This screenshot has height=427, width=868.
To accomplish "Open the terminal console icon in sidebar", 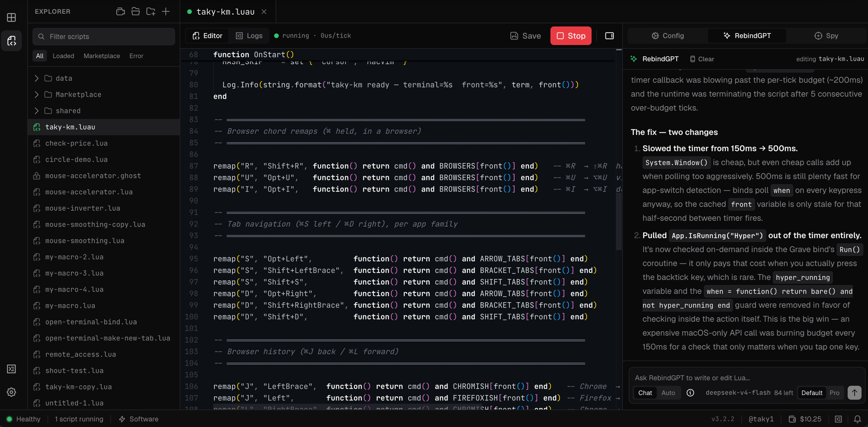I will (12, 369).
